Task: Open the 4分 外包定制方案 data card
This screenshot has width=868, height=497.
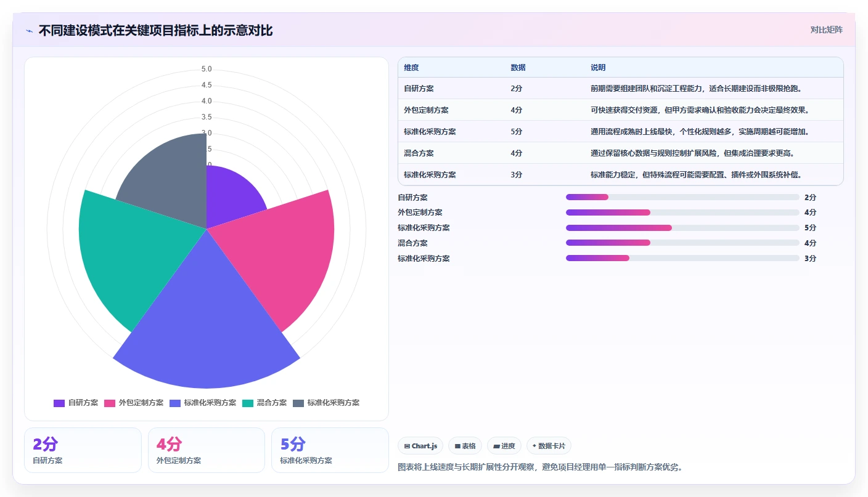Action: click(x=207, y=450)
